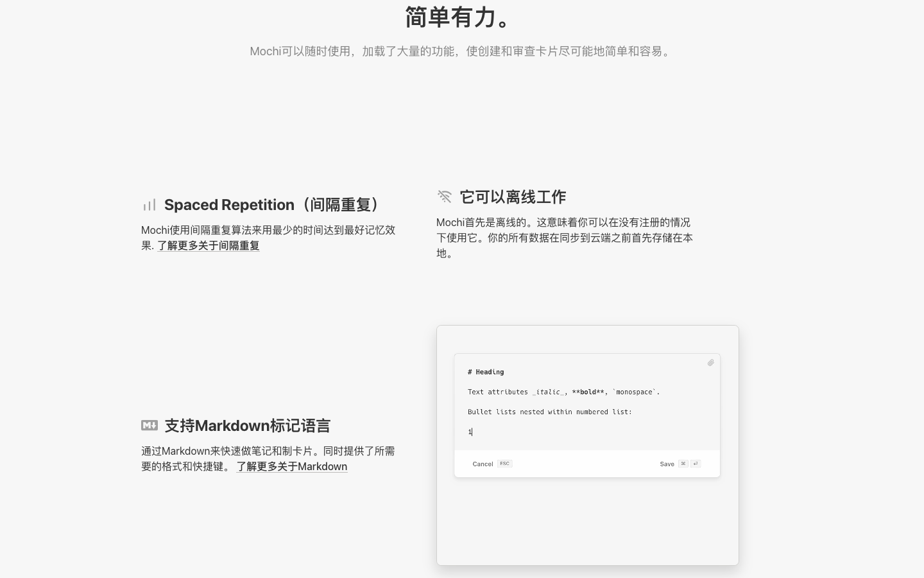Click Save in the card editor
Screen dimensions: 924x578
tap(667, 464)
